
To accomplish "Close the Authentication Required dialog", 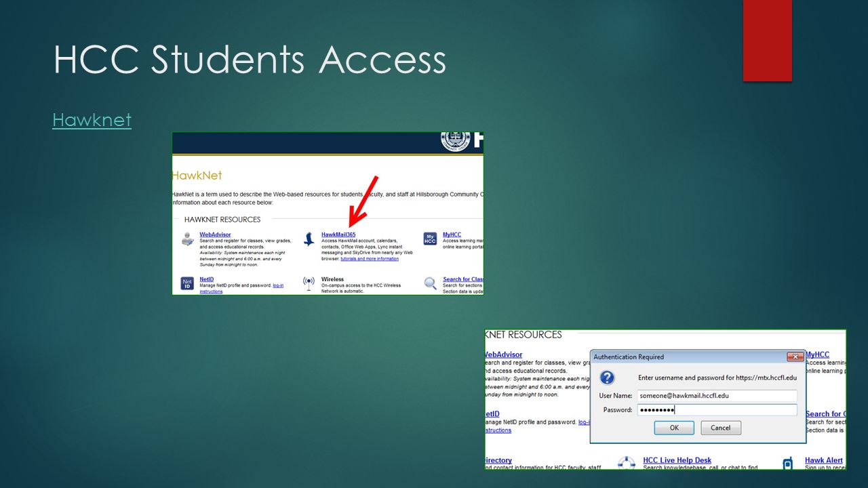I will coord(795,357).
